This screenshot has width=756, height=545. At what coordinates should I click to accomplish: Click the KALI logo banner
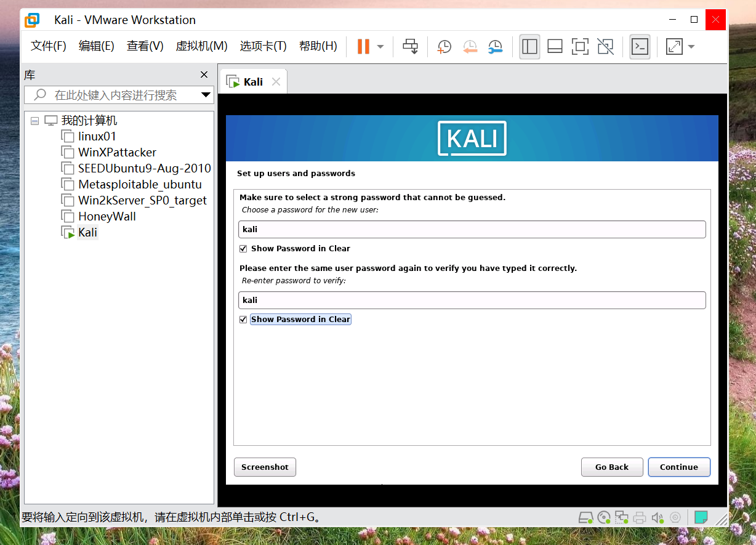point(472,139)
